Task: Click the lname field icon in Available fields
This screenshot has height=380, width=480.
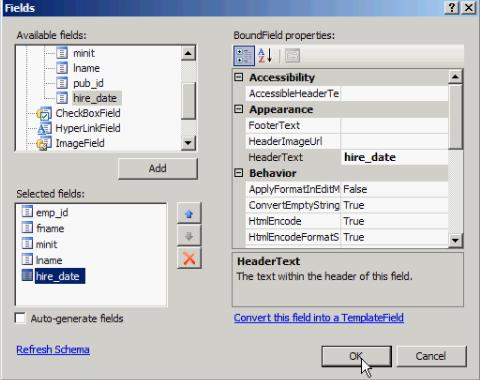Action: point(62,68)
